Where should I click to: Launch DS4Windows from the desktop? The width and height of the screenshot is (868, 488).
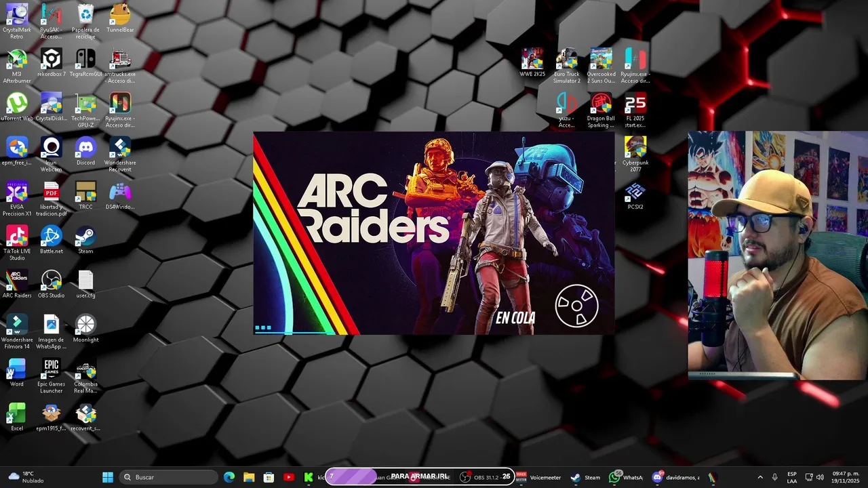(x=120, y=196)
